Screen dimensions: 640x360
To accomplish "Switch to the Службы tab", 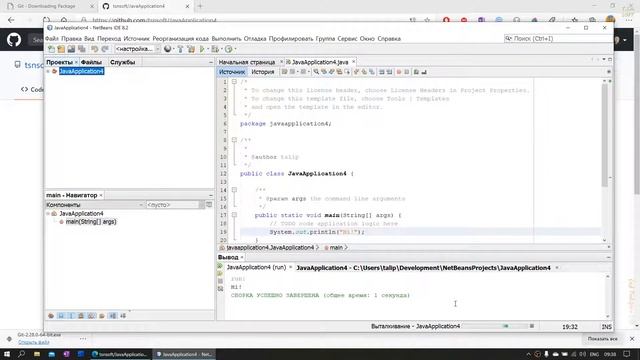I will coord(122,62).
